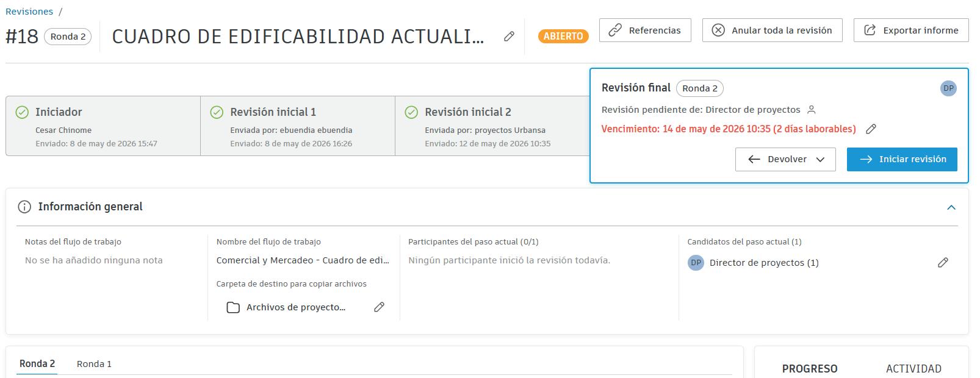The width and height of the screenshot is (980, 378).
Task: Click the pencil icon next to the due date
Action: (871, 129)
